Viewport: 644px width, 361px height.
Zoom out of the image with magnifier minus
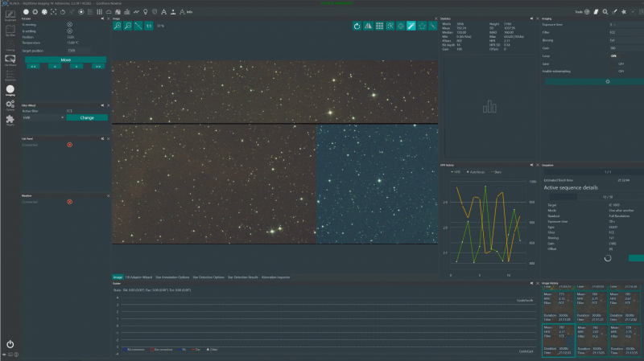[x=128, y=26]
